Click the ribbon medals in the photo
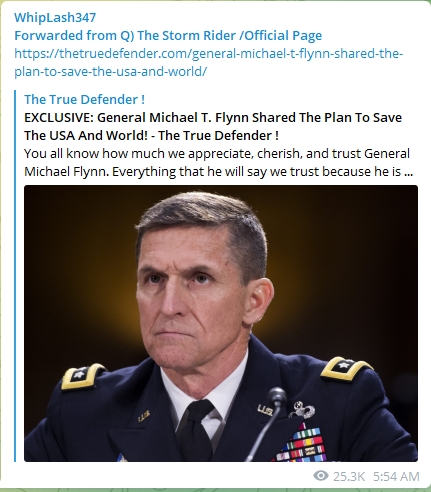 tap(300, 442)
